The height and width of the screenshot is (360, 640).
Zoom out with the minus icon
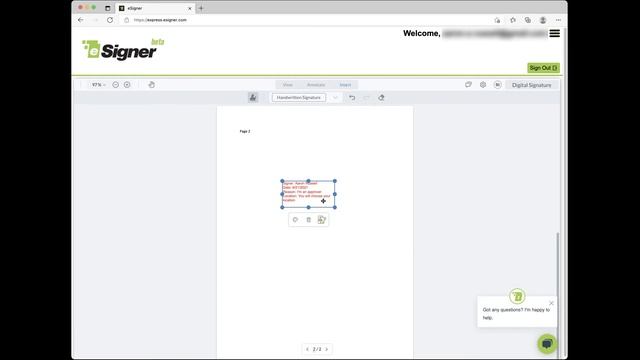pyautogui.click(x=116, y=85)
